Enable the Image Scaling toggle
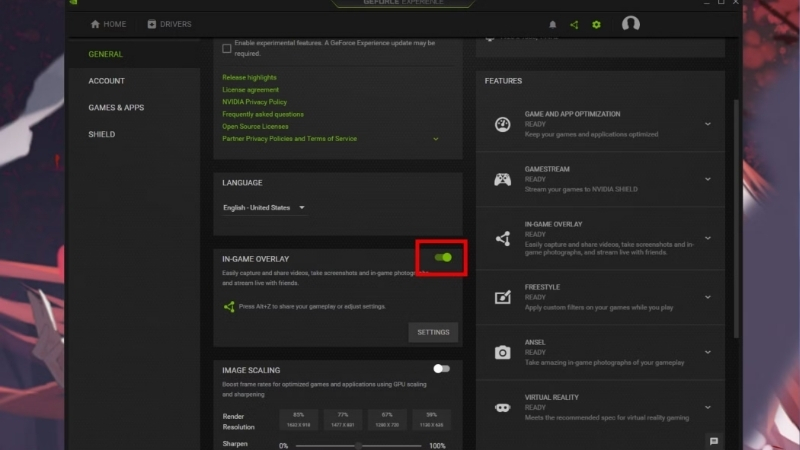Screen dimensions: 800x450 click(441, 368)
